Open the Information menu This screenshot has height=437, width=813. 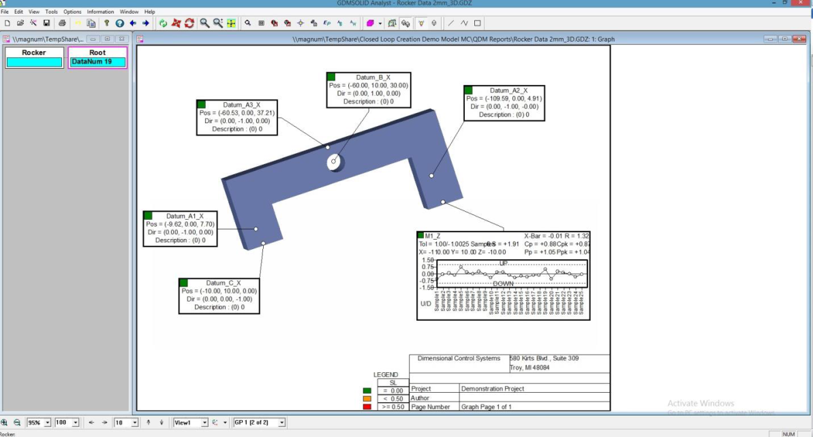click(100, 12)
